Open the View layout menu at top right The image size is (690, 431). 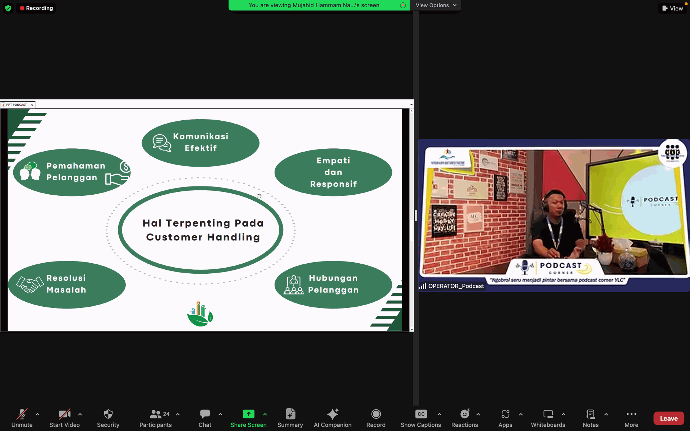tap(675, 7)
